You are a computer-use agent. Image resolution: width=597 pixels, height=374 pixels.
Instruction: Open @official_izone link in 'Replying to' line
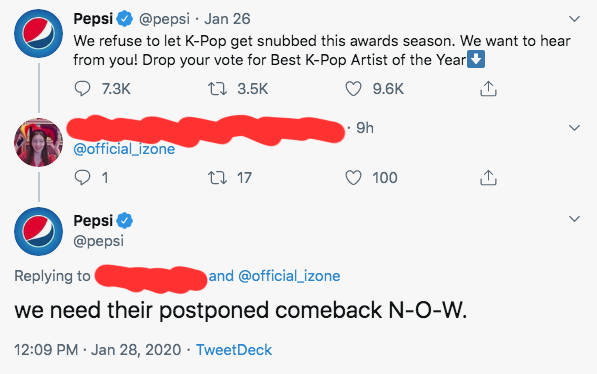click(x=289, y=276)
